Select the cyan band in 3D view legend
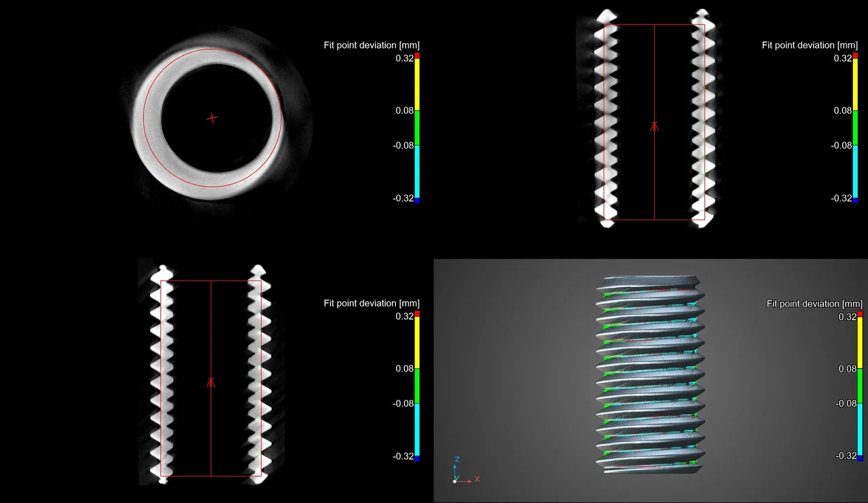 pyautogui.click(x=861, y=430)
